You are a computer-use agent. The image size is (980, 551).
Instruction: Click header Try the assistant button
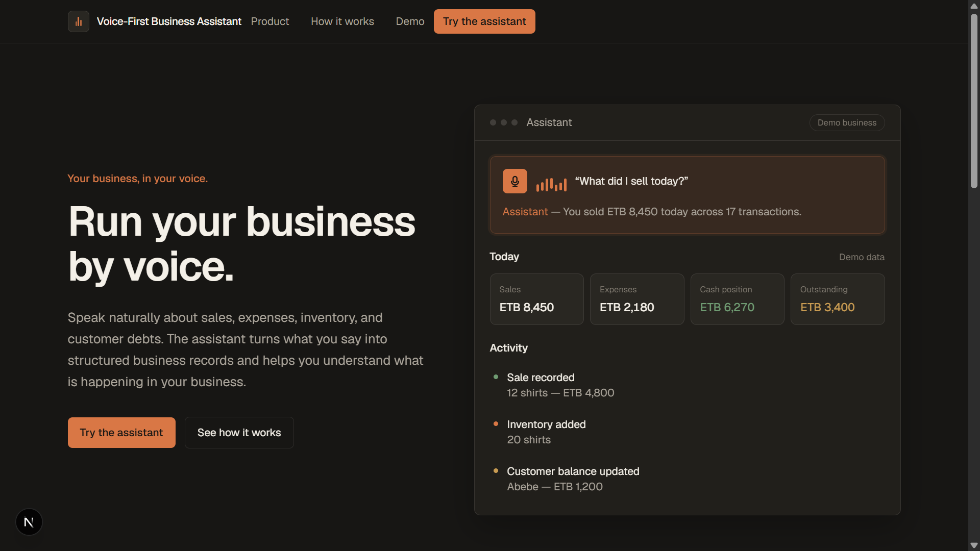484,21
